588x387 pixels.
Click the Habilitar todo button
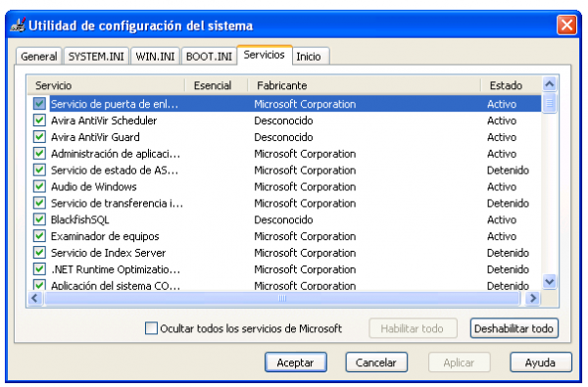click(413, 328)
